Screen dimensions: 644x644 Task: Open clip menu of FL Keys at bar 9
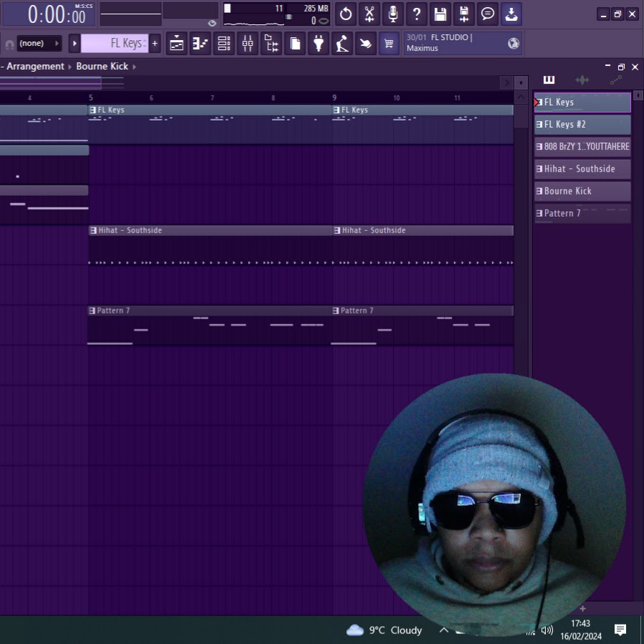coord(336,110)
